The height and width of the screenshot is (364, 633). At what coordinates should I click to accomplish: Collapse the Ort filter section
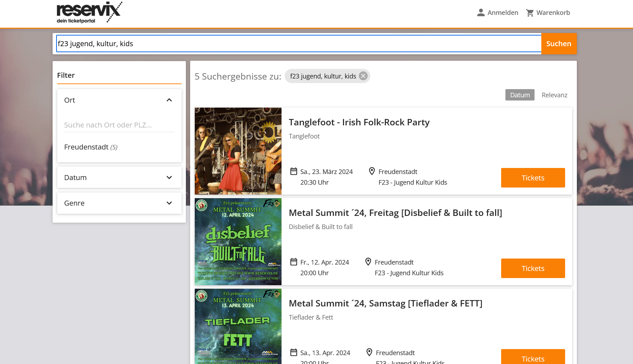click(169, 100)
